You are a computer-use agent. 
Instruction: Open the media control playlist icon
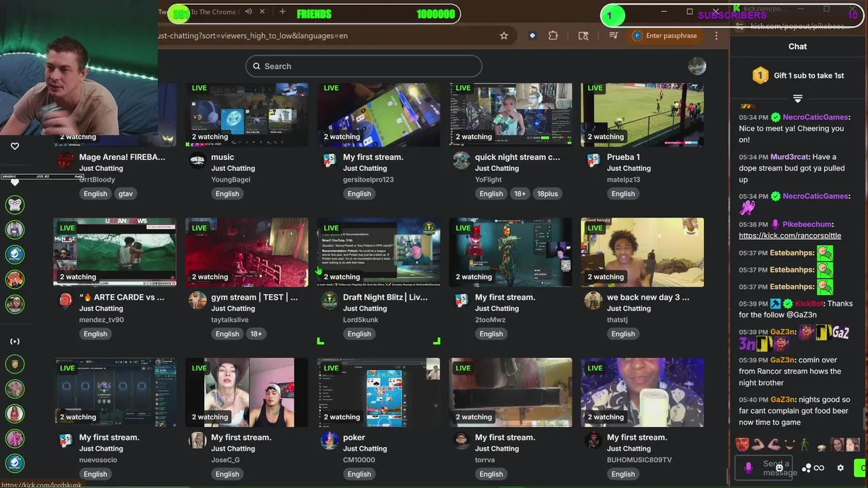point(614,36)
